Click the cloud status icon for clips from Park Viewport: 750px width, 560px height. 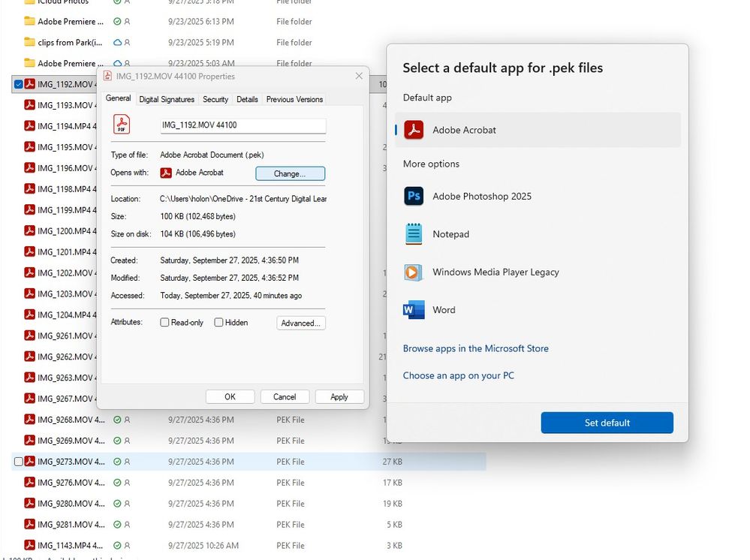pyautogui.click(x=117, y=43)
